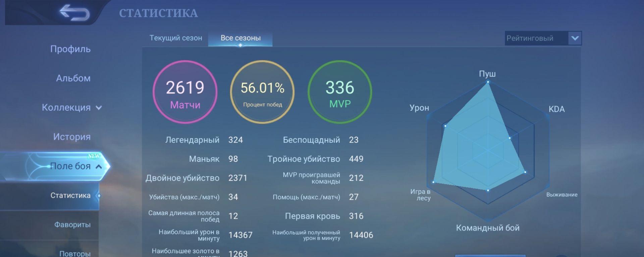
Task: Click the Урон radar chart label
Action: [419, 108]
